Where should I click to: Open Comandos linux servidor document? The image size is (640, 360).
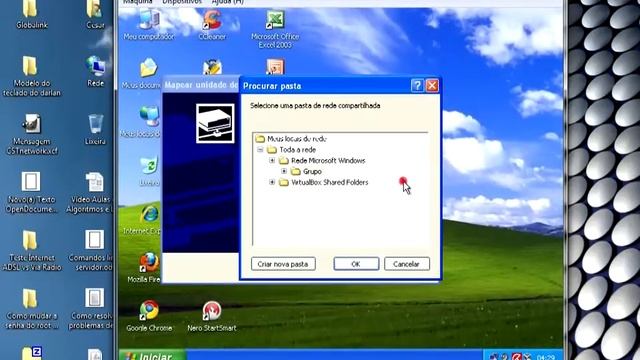[91, 251]
